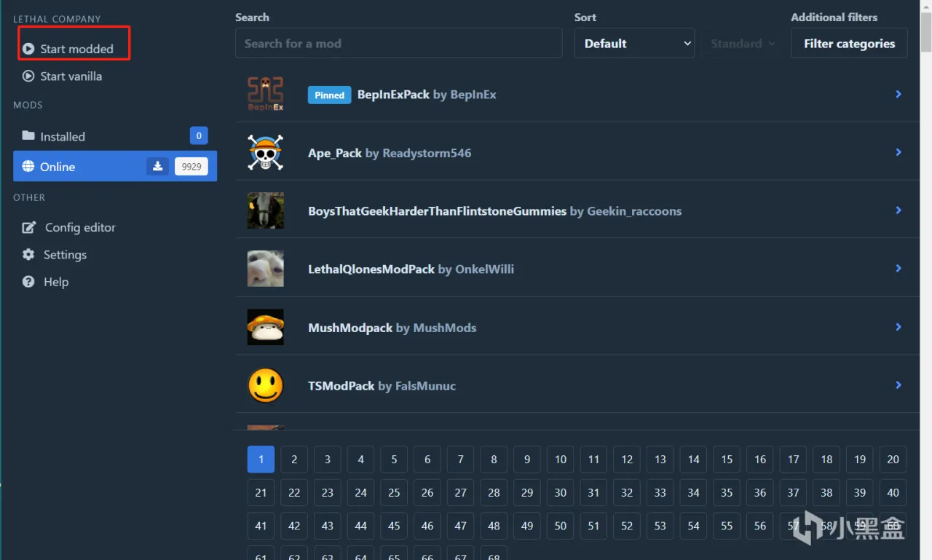Open the Installed mods section
This screenshot has height=560, width=932.
(115, 136)
